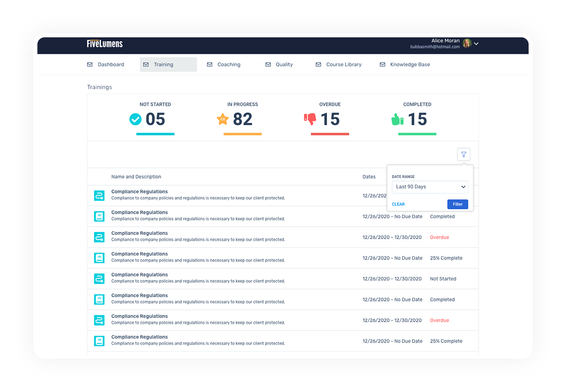This screenshot has width=566, height=392.
Task: Expand the user menu chevron beside the avatar
Action: pyautogui.click(x=476, y=44)
